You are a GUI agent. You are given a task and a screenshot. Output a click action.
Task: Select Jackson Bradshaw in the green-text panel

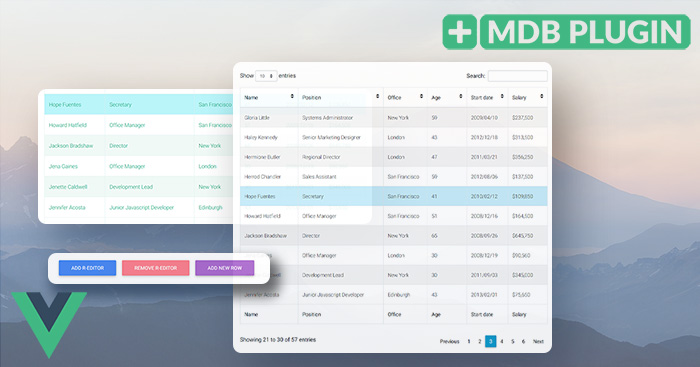point(71,146)
